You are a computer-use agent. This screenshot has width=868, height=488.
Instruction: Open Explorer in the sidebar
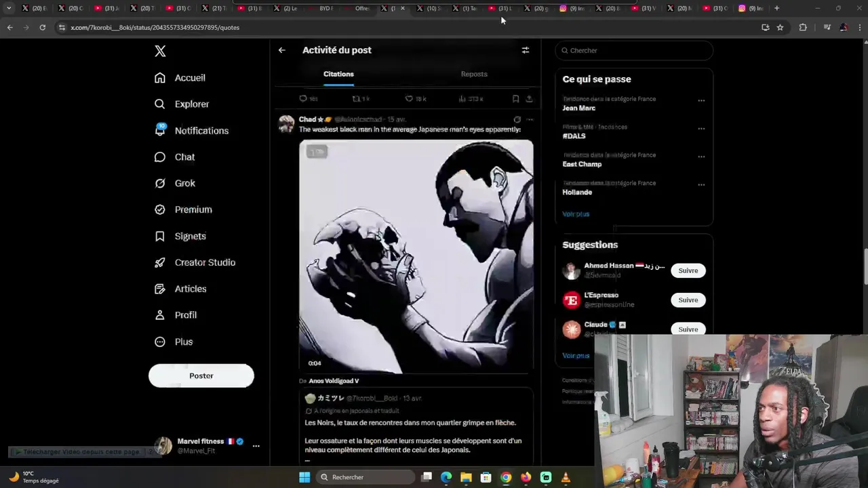pos(182,104)
